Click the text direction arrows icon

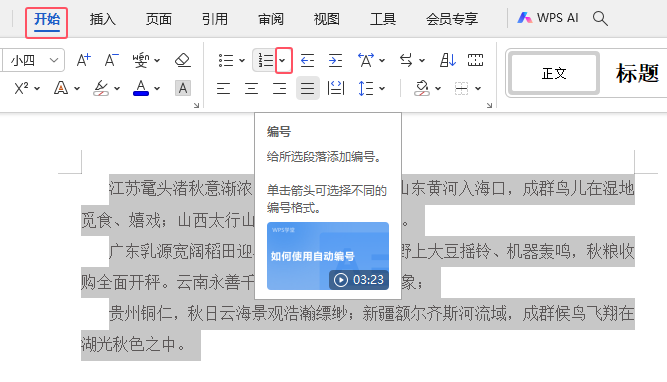406,60
